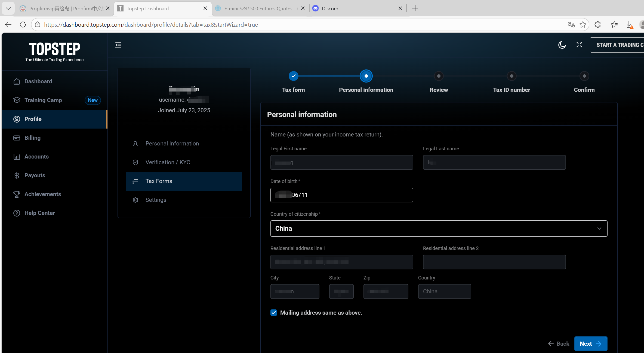Bookmark this page with the star icon

pyautogui.click(x=583, y=25)
